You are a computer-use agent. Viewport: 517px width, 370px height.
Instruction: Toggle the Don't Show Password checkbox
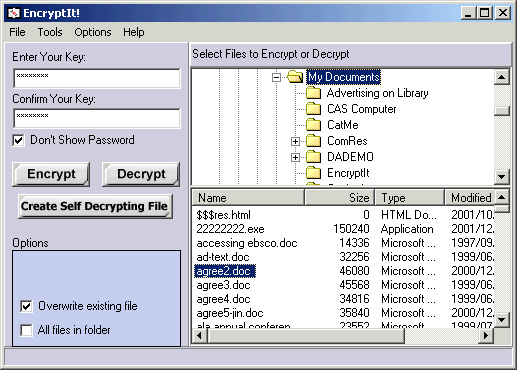[18, 140]
